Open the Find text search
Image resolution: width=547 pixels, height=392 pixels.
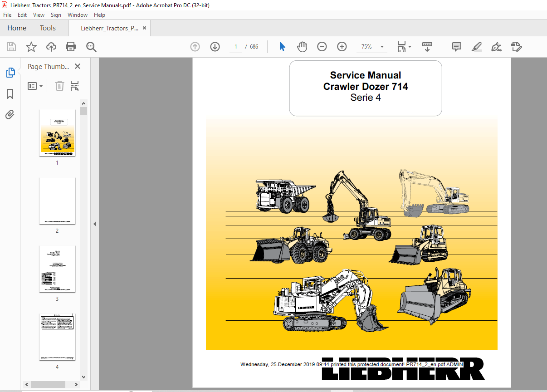[92, 47]
